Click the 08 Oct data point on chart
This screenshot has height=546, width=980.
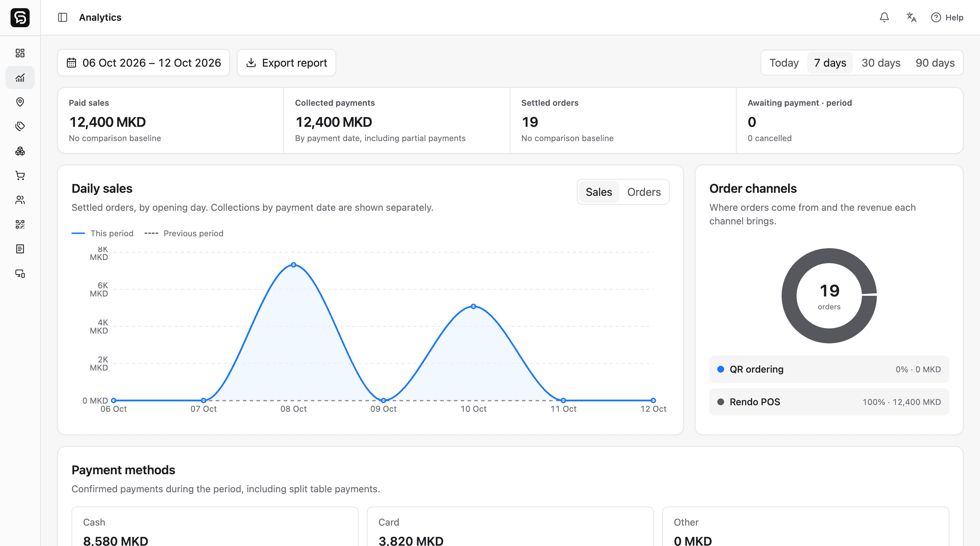(x=293, y=265)
